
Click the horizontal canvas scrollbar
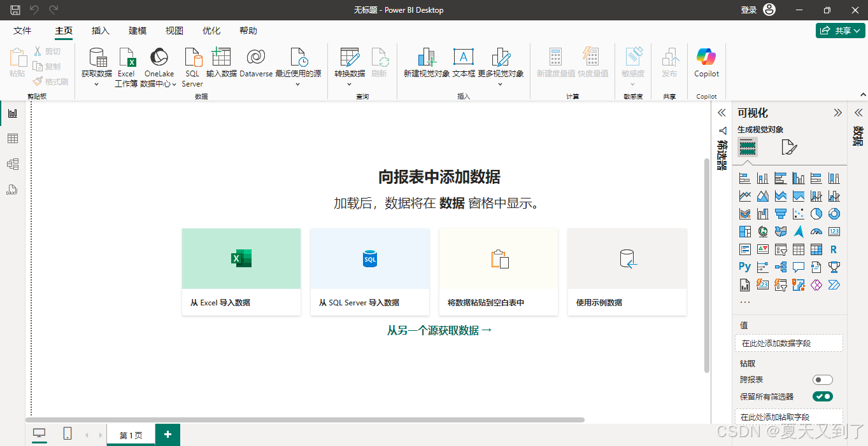[x=305, y=420]
